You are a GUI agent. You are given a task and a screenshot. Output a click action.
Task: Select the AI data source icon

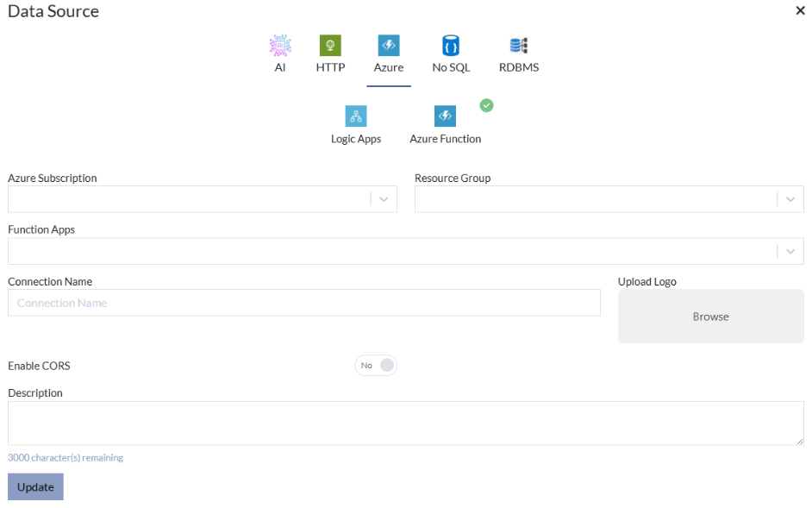pyautogui.click(x=280, y=46)
